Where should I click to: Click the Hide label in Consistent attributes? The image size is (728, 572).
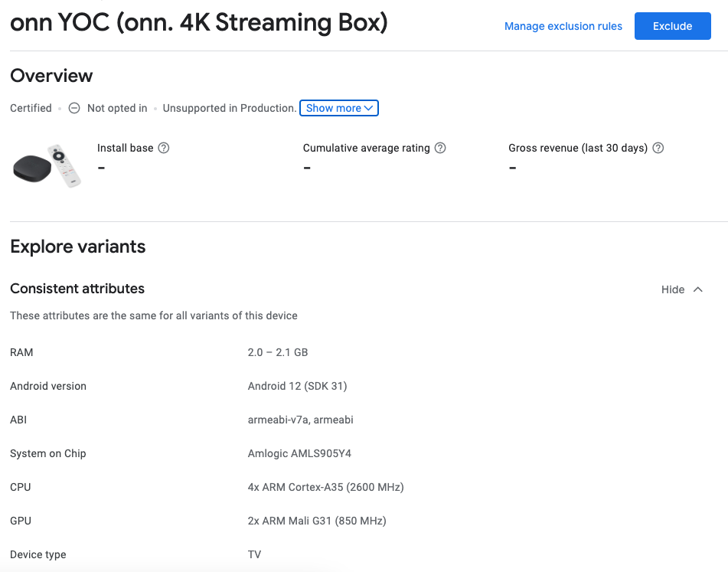click(x=673, y=289)
